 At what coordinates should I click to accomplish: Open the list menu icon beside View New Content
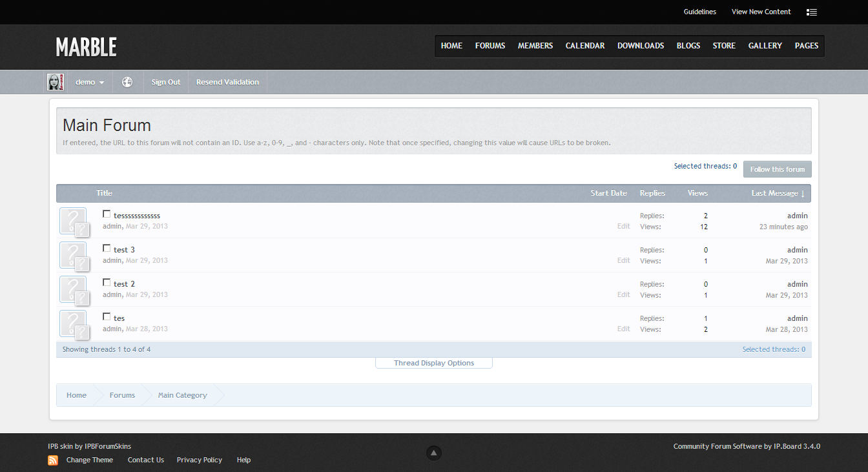812,12
